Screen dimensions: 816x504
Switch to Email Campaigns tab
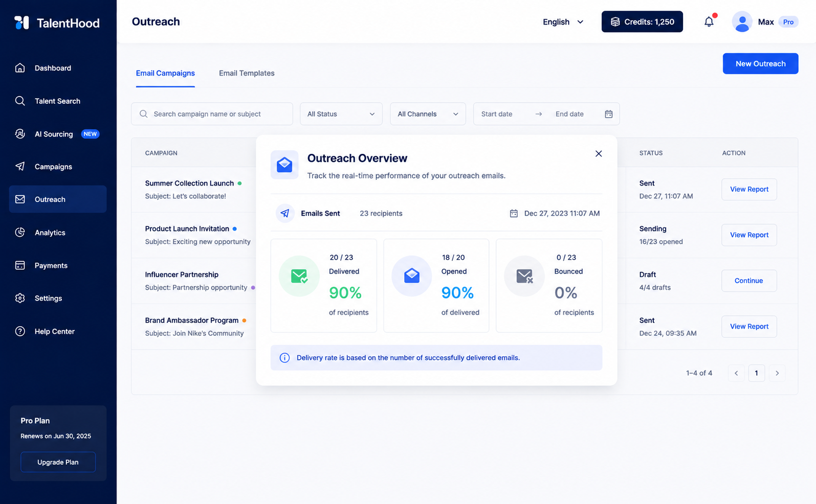point(165,73)
